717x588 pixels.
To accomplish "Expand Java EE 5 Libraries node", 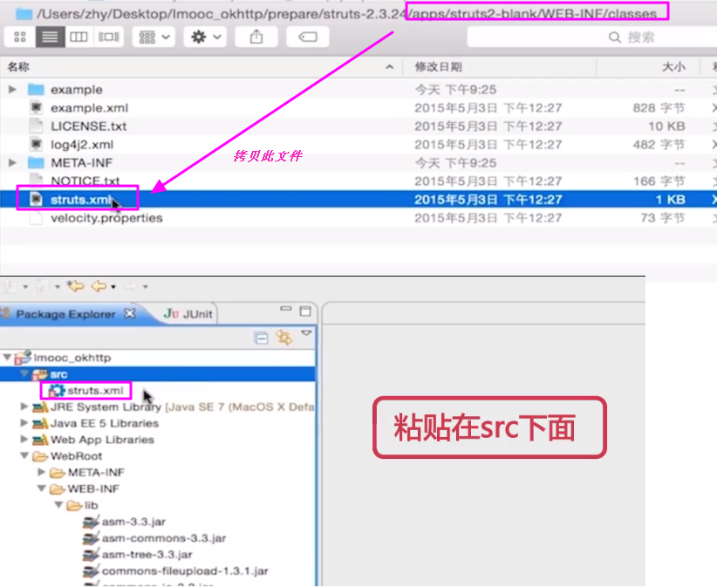I will pos(24,422).
